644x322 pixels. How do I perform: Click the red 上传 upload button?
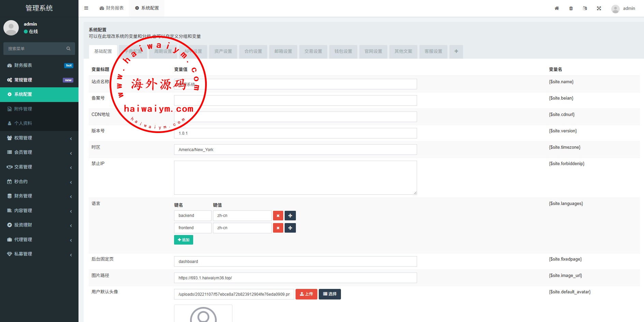pyautogui.click(x=306, y=294)
